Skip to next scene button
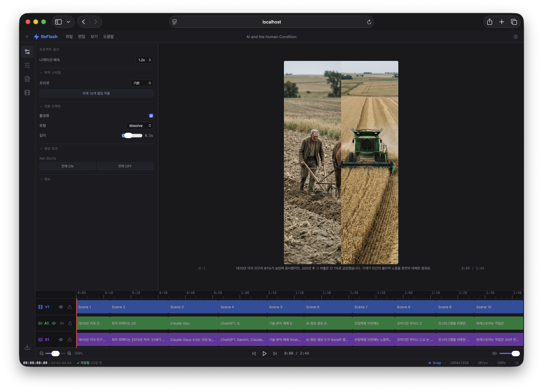Screen dimensions: 543x392 click(x=275, y=354)
